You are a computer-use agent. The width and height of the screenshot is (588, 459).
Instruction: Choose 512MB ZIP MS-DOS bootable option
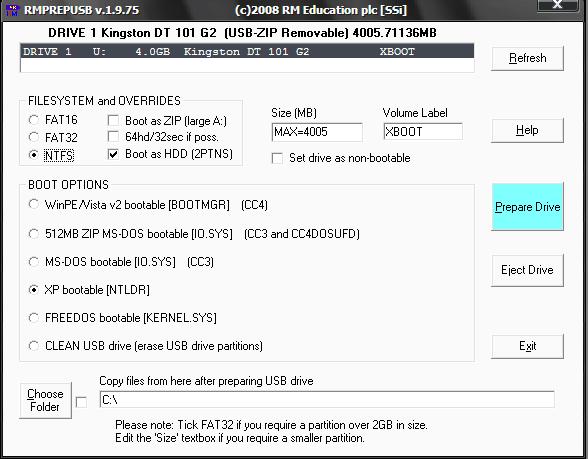coord(34,234)
